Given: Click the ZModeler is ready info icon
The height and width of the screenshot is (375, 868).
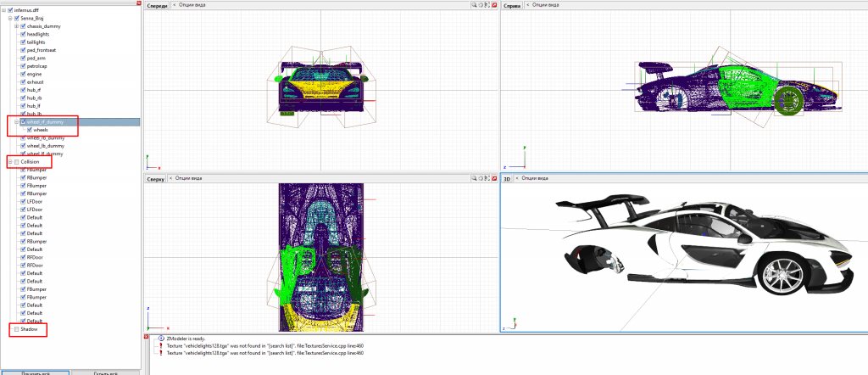Looking at the screenshot, I should [160, 338].
